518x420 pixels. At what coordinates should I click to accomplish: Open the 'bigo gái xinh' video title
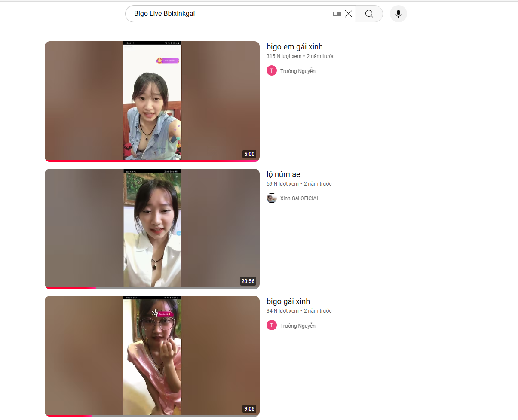288,301
